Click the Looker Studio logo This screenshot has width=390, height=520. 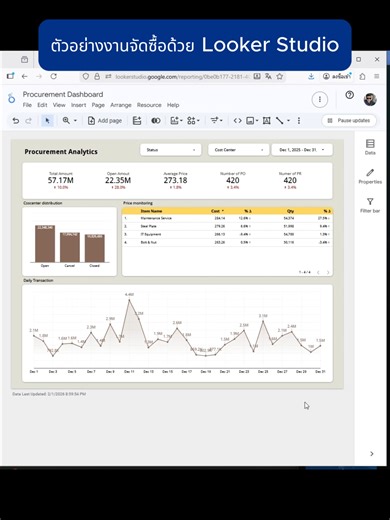point(12,98)
